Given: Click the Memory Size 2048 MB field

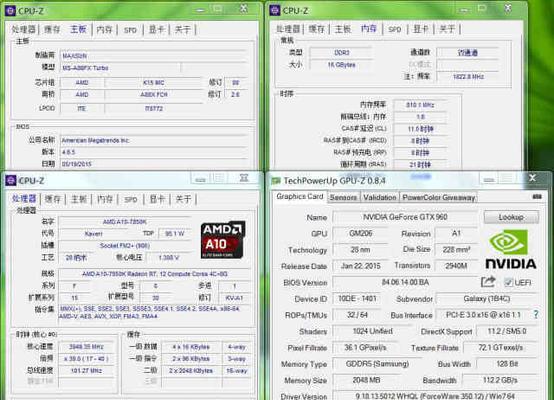Looking at the screenshot, I should click(x=365, y=380).
